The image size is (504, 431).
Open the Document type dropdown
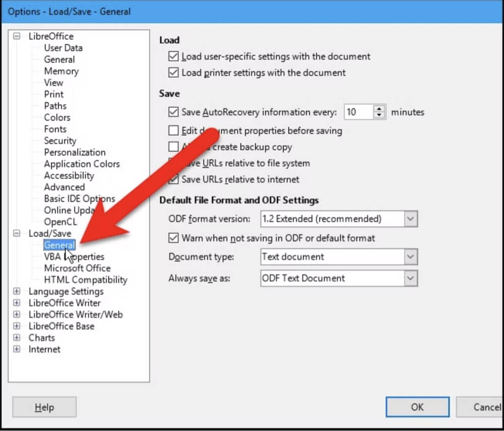tap(411, 257)
